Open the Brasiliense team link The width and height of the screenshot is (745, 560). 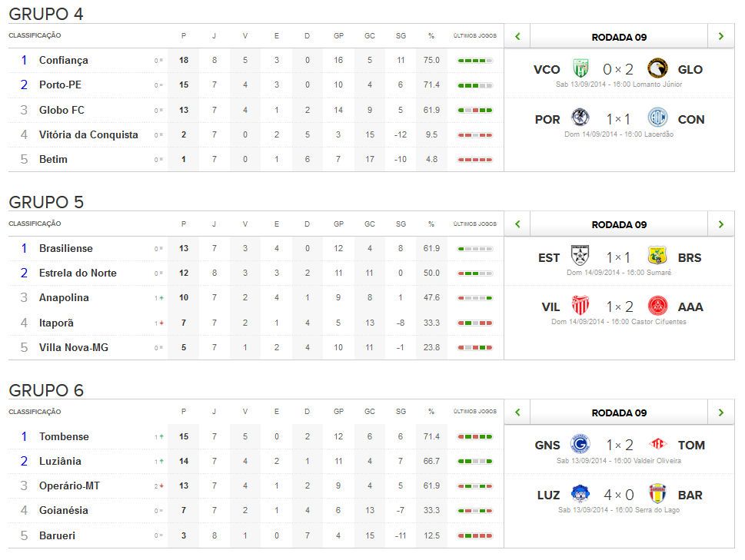click(66, 248)
